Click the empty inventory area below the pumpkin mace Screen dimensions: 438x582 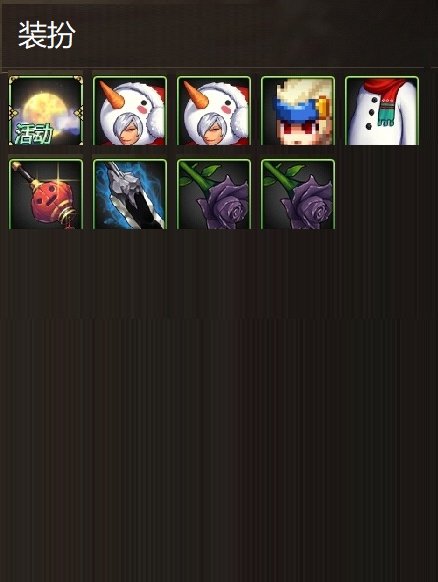pyautogui.click(x=46, y=275)
